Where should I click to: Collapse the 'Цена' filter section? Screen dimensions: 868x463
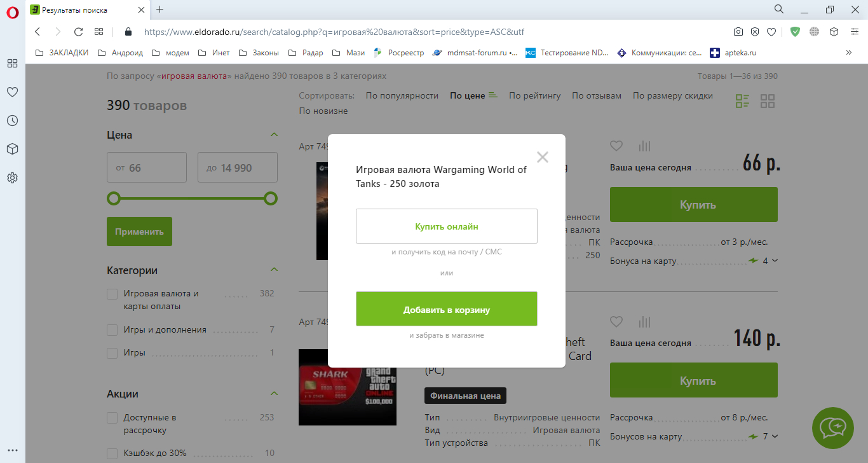click(274, 135)
